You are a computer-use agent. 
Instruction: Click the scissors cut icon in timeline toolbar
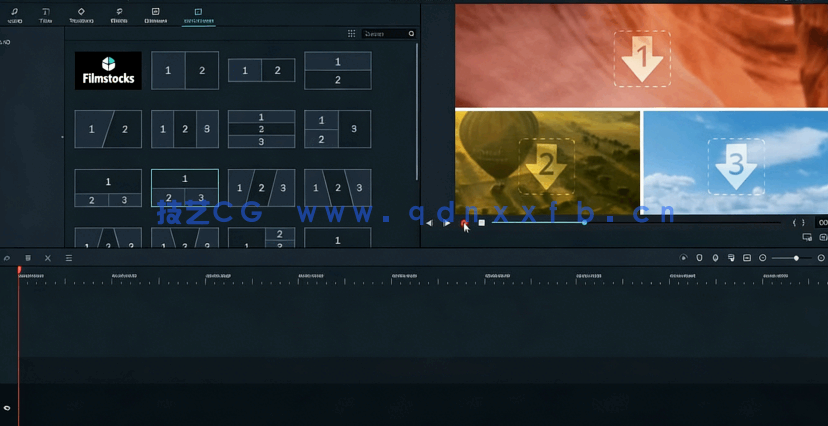(47, 258)
